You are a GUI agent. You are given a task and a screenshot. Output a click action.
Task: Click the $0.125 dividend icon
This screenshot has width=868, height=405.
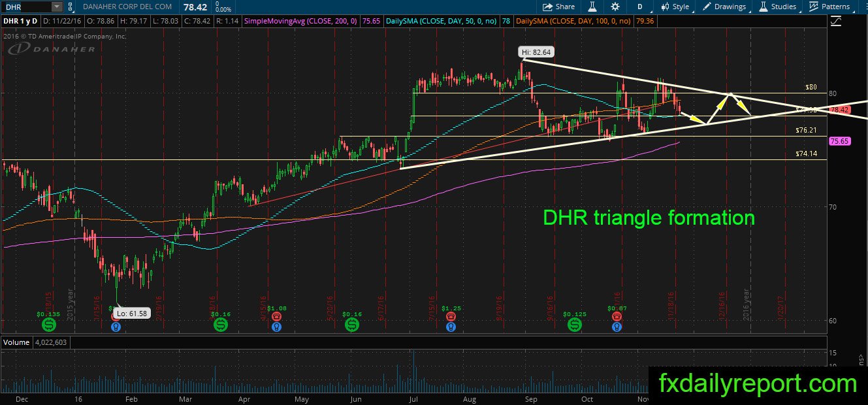[x=575, y=324]
